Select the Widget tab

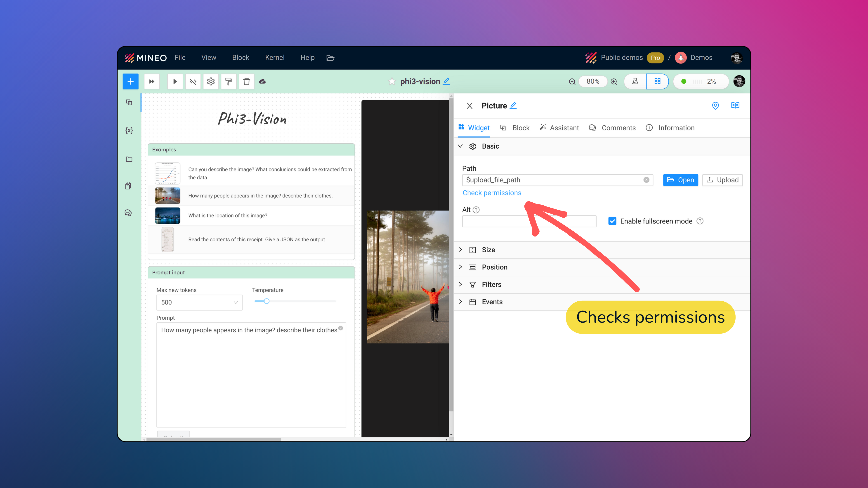tap(474, 128)
